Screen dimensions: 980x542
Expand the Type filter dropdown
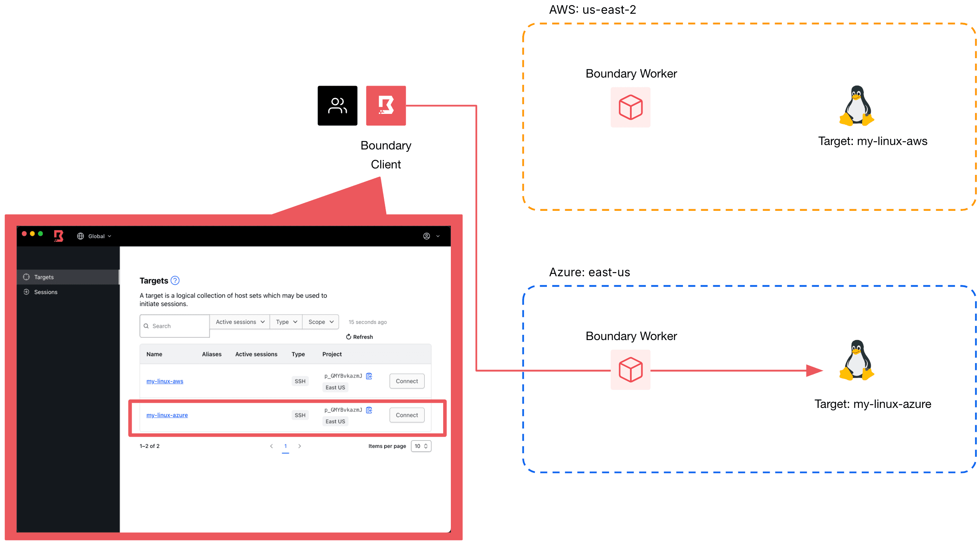tap(285, 321)
